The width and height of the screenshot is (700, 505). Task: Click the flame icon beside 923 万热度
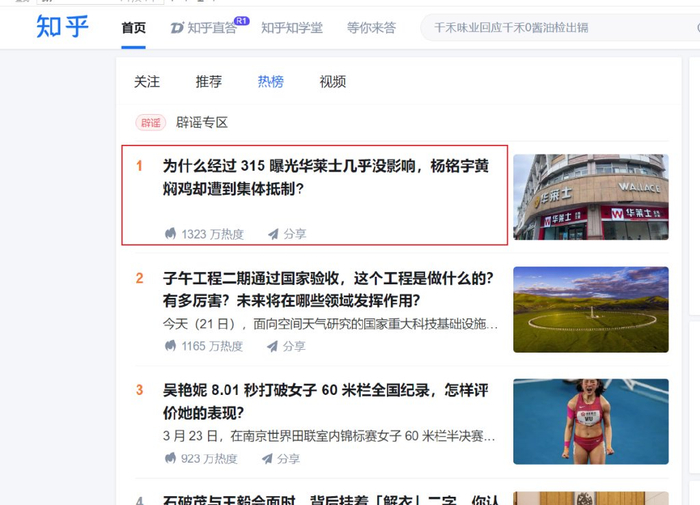170,458
